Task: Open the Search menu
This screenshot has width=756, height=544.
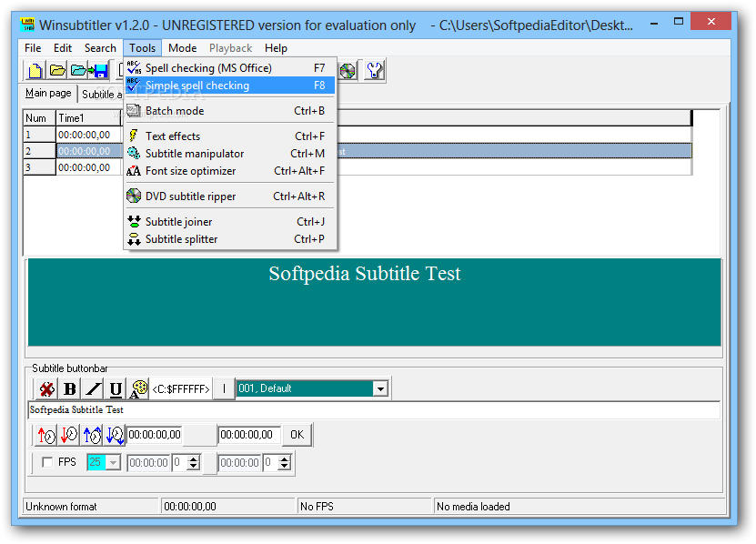Action: pos(100,48)
